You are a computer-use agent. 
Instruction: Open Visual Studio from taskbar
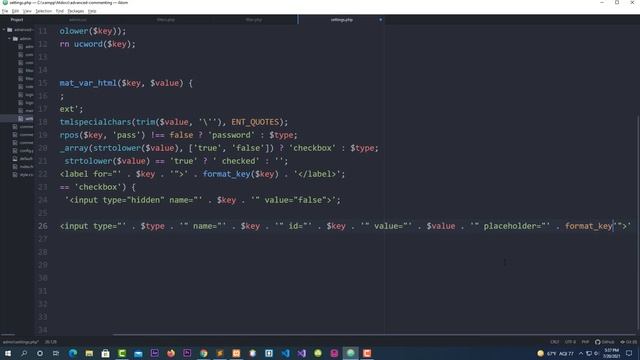[x=302, y=353]
